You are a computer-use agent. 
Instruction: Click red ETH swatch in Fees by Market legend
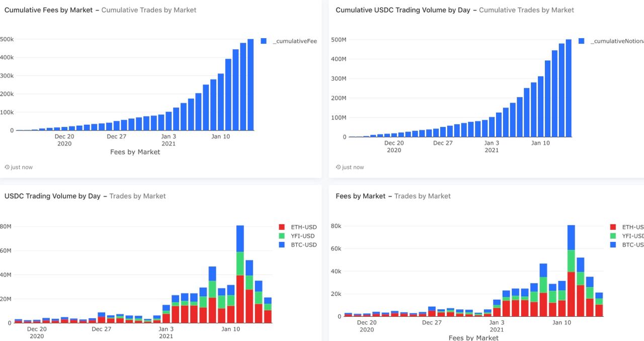coord(613,227)
